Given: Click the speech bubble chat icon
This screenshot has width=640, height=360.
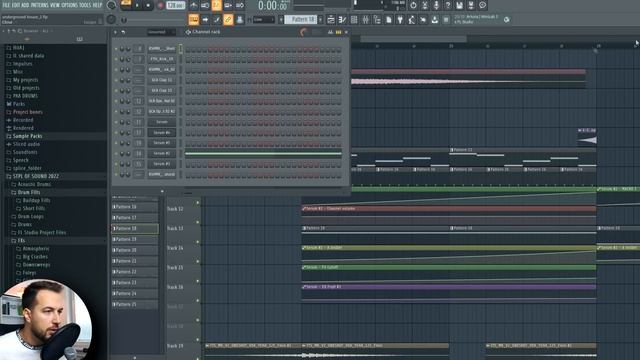Looking at the screenshot, I should point(482,5).
